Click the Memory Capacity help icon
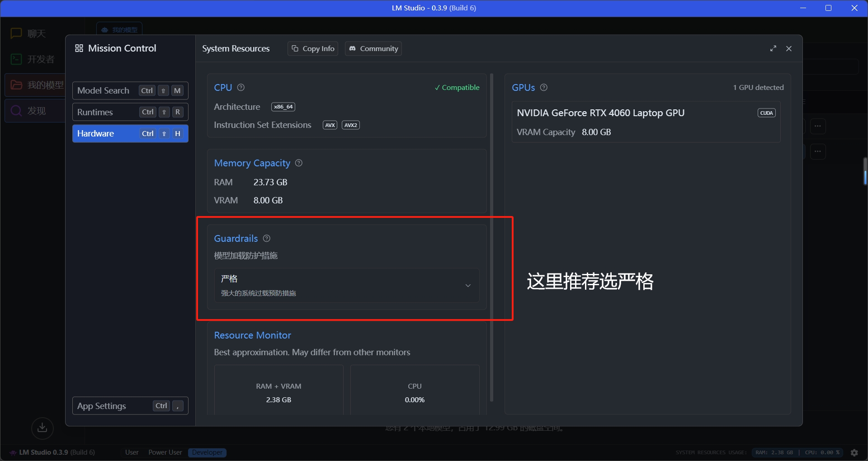This screenshot has width=868, height=461. click(x=299, y=163)
